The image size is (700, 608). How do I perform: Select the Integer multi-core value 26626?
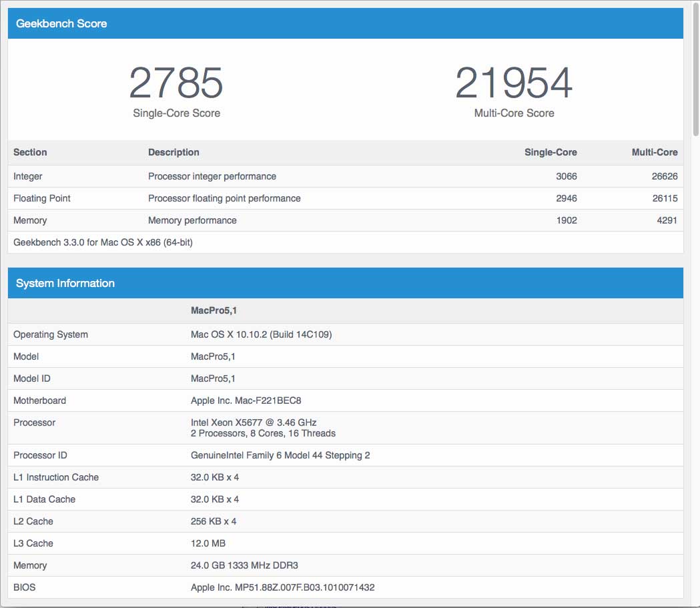tap(665, 176)
